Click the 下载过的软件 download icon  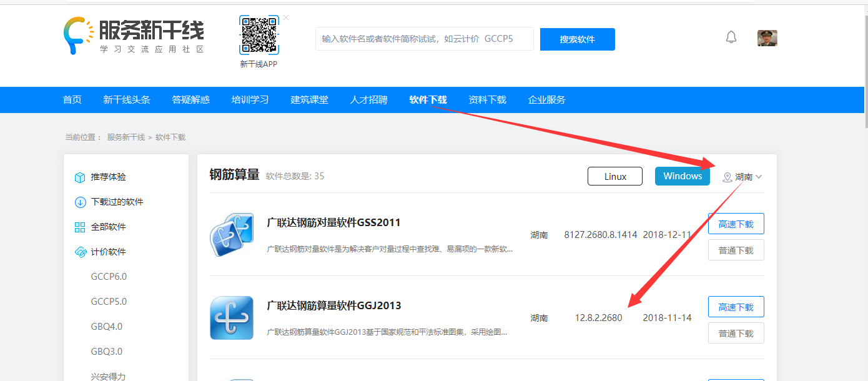pos(80,202)
